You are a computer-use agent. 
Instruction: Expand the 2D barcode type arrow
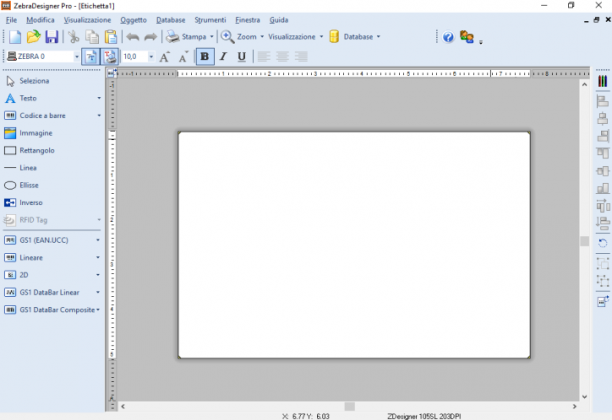(98, 275)
